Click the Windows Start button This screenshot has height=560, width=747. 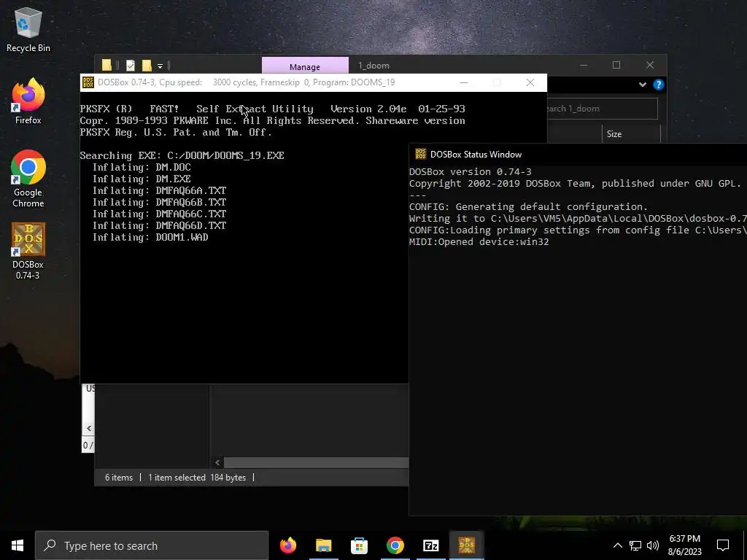18,545
